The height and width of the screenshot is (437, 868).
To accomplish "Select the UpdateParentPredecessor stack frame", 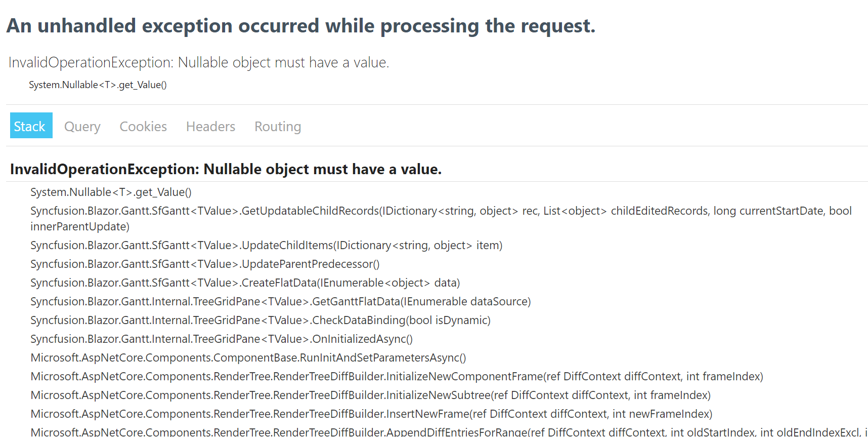I will point(205,264).
